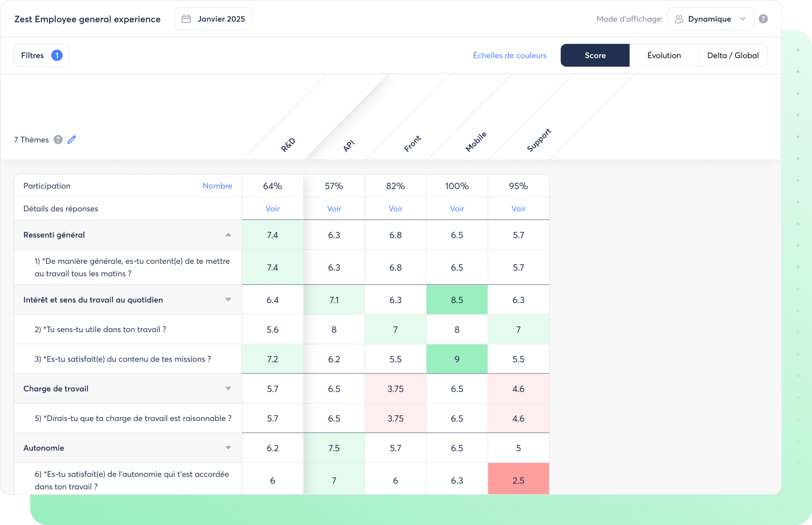Switch to the Évolution tab

tap(664, 55)
